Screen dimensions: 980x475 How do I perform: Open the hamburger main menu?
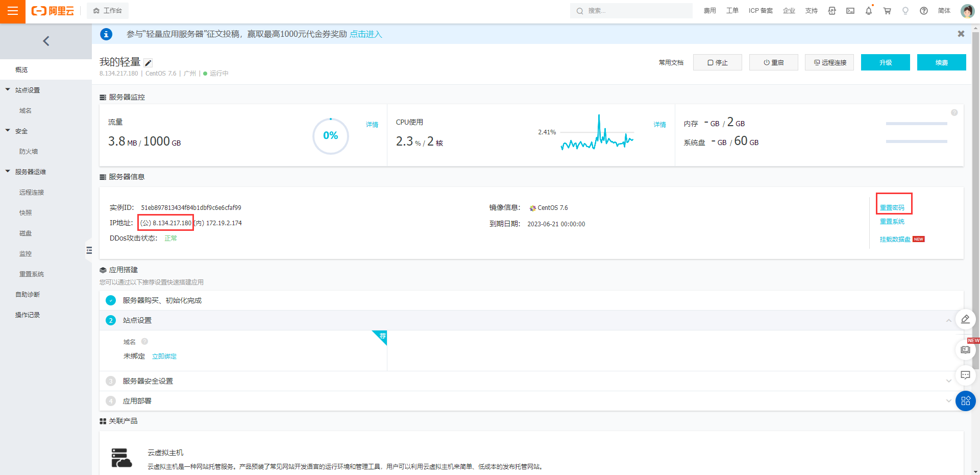point(13,11)
